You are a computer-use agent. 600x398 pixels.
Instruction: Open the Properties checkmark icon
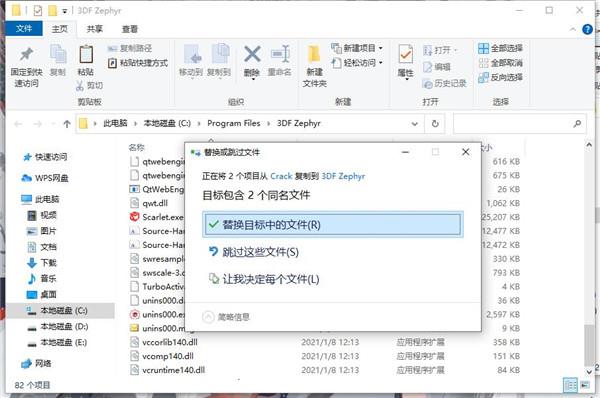[x=405, y=54]
